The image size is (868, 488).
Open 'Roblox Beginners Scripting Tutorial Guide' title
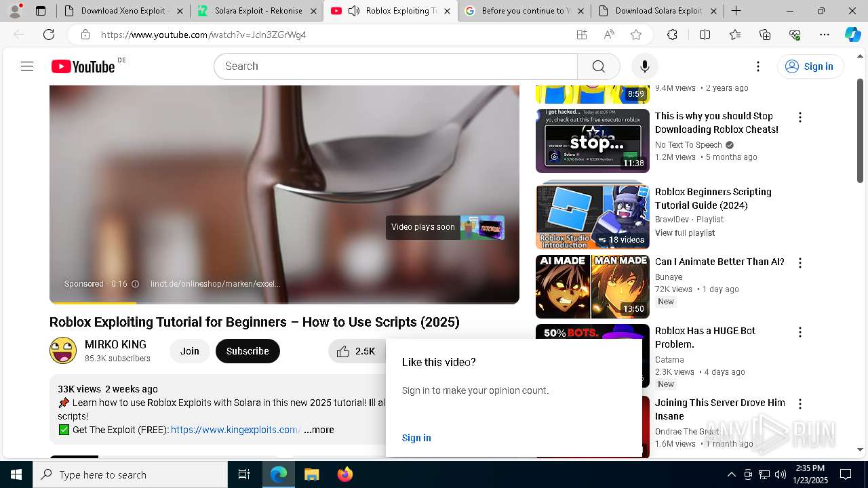pyautogui.click(x=713, y=199)
